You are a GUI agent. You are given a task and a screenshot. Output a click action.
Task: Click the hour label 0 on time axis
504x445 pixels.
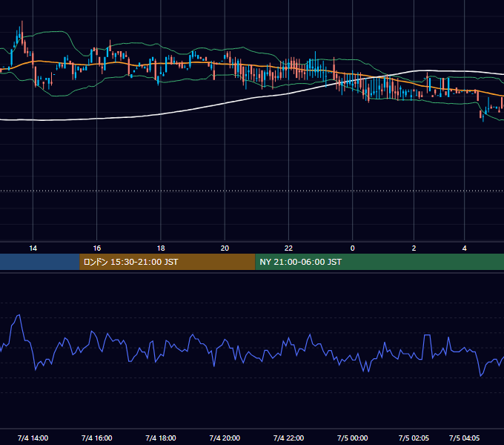tap(352, 248)
